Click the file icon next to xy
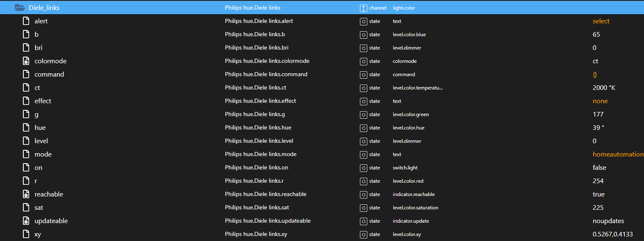 tap(26, 234)
